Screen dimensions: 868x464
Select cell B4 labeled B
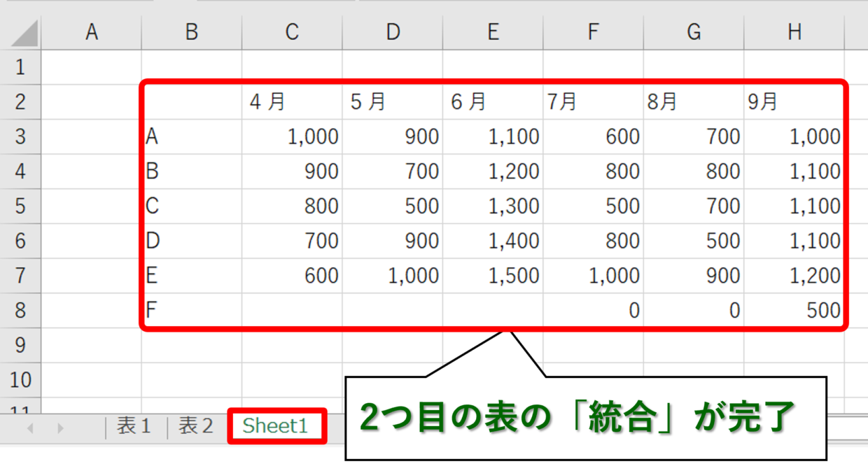pos(192,171)
